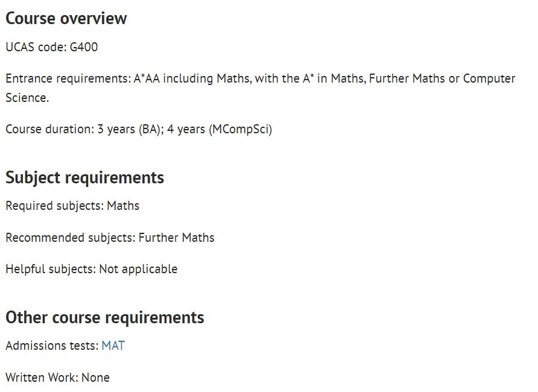Click 'Maths' in the Required subjects line
The width and height of the screenshot is (538, 392).
[x=123, y=206]
